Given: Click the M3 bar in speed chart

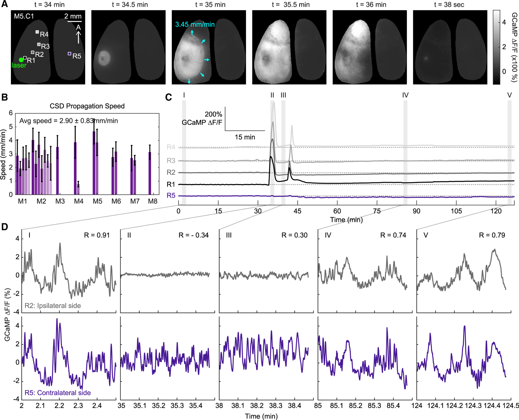Looking at the screenshot, I should coord(58,171).
